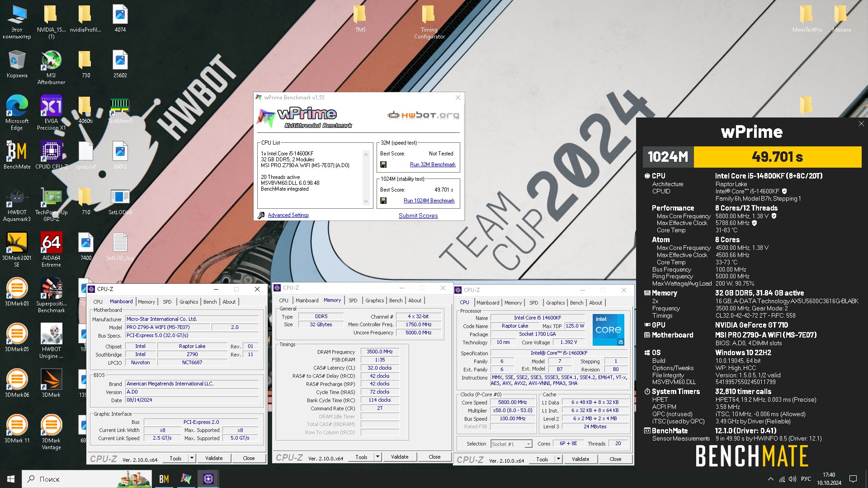868x488 pixels.
Task: Open Windows Start menu
Action: click(11, 479)
